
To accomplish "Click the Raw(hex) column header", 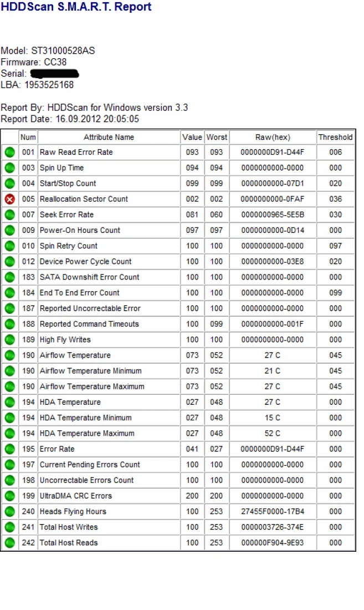I will [273, 137].
